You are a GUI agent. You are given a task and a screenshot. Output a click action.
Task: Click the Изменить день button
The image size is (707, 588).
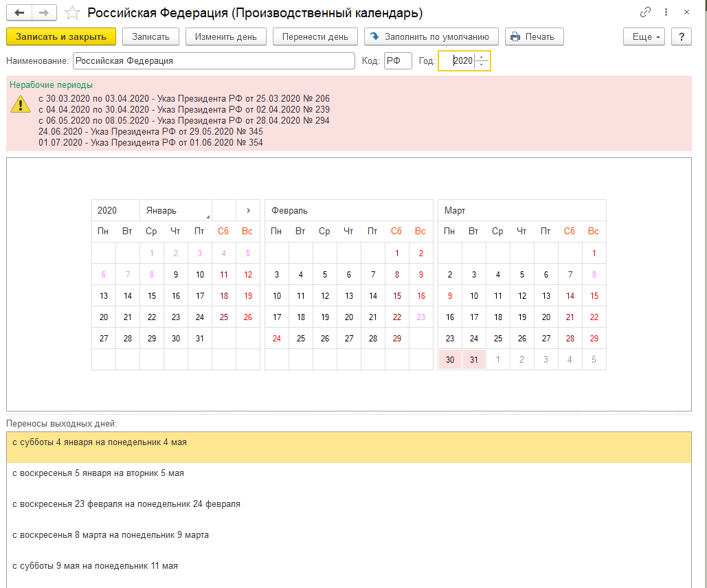coord(225,36)
